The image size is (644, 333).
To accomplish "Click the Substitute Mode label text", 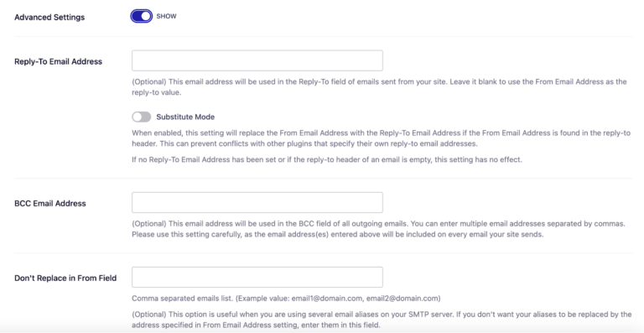I will point(185,117).
